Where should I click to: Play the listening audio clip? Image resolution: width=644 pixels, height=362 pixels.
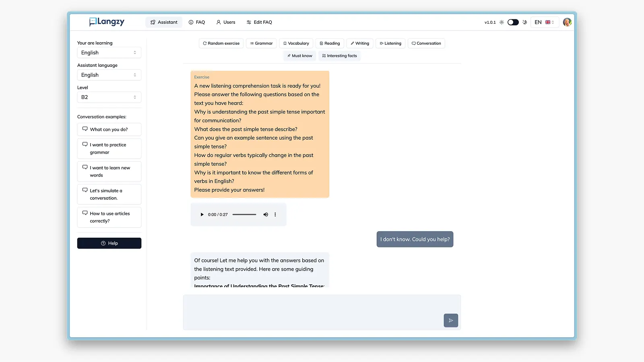202,215
